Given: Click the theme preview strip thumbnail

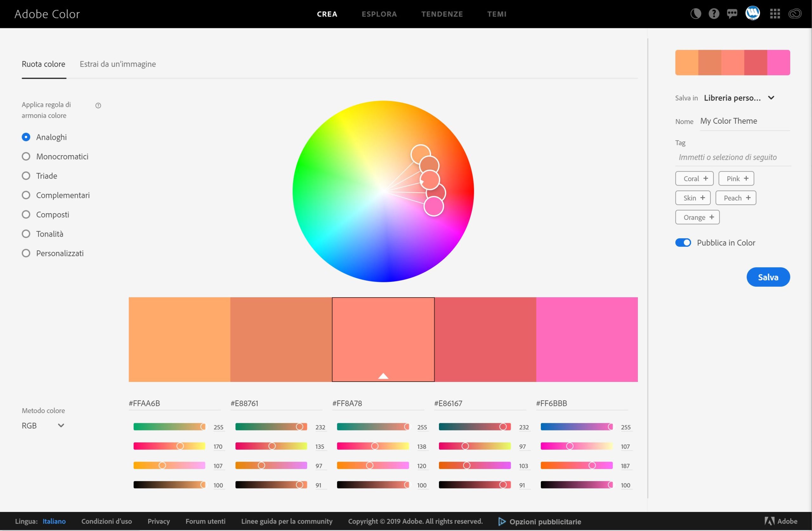Looking at the screenshot, I should point(732,62).
